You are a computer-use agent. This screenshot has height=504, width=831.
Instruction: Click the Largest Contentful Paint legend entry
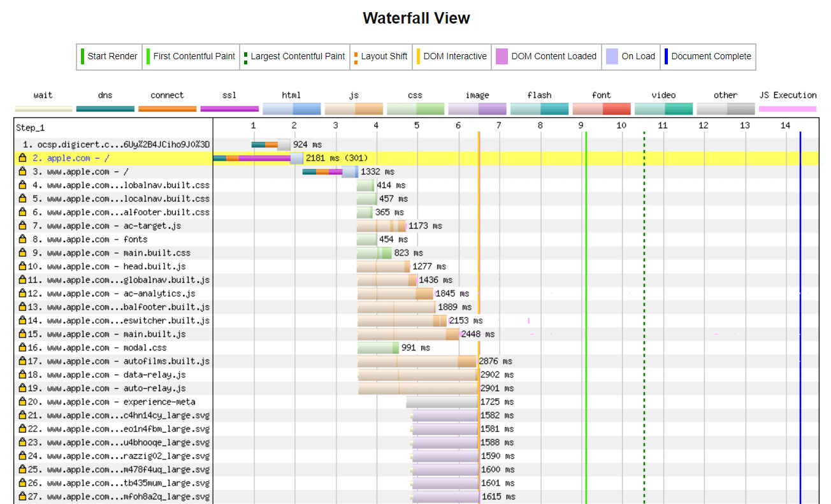point(294,56)
